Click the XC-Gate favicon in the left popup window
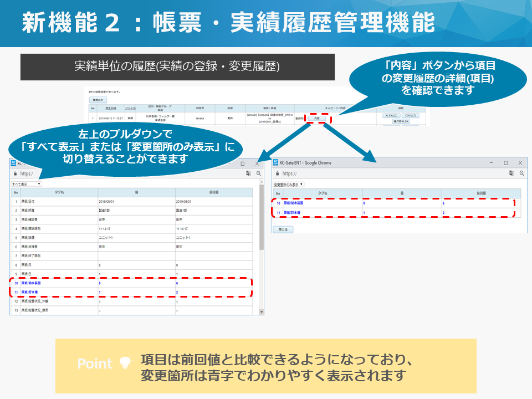 pos(13,163)
